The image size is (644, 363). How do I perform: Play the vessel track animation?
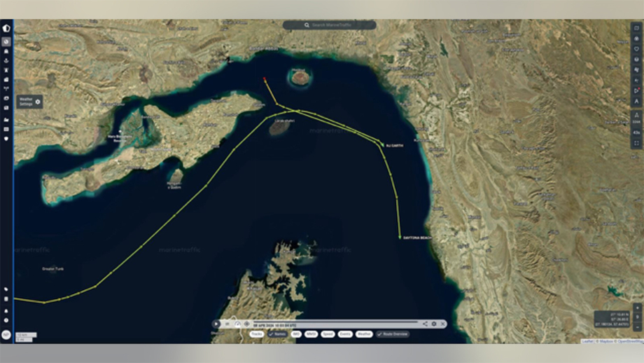(216, 324)
